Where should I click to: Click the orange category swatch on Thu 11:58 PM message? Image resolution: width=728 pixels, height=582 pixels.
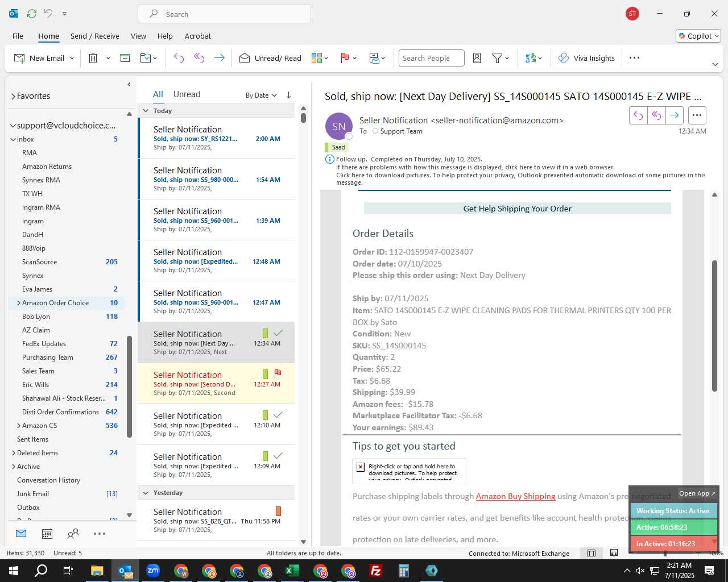point(278,511)
